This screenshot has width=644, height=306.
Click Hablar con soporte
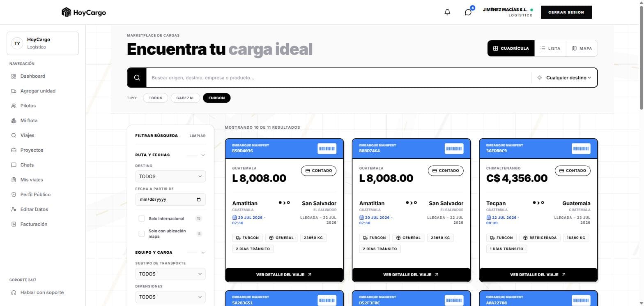click(x=43, y=292)
